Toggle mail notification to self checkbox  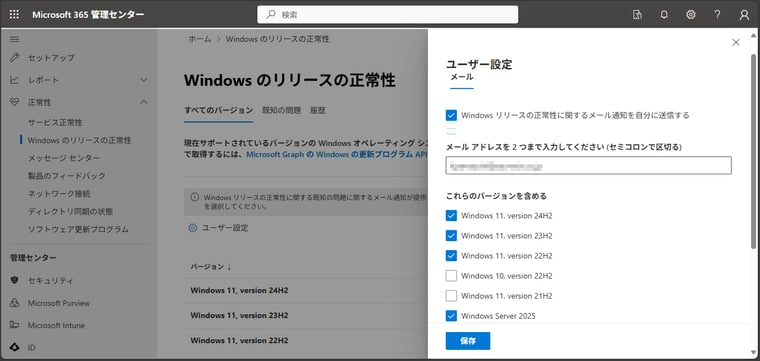click(451, 115)
